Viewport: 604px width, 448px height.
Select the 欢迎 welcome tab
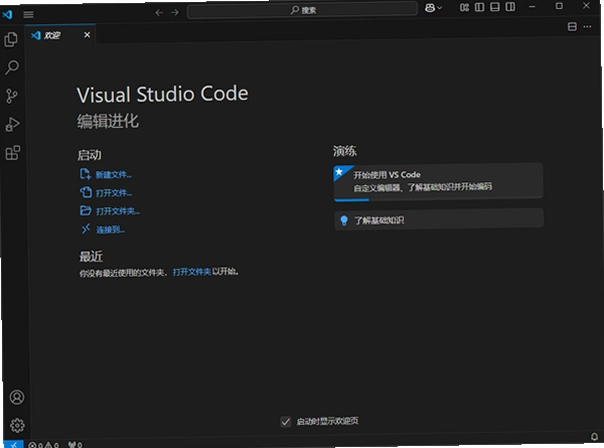click(60, 35)
